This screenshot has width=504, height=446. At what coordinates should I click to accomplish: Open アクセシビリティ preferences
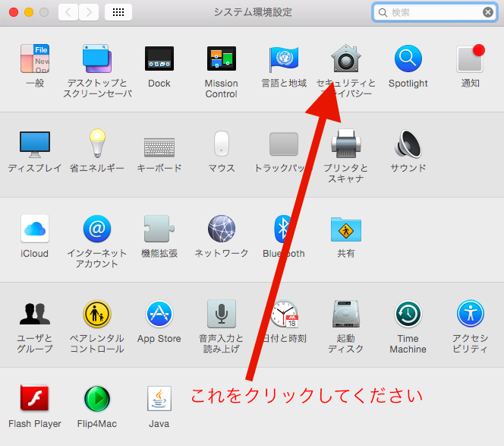tap(471, 314)
